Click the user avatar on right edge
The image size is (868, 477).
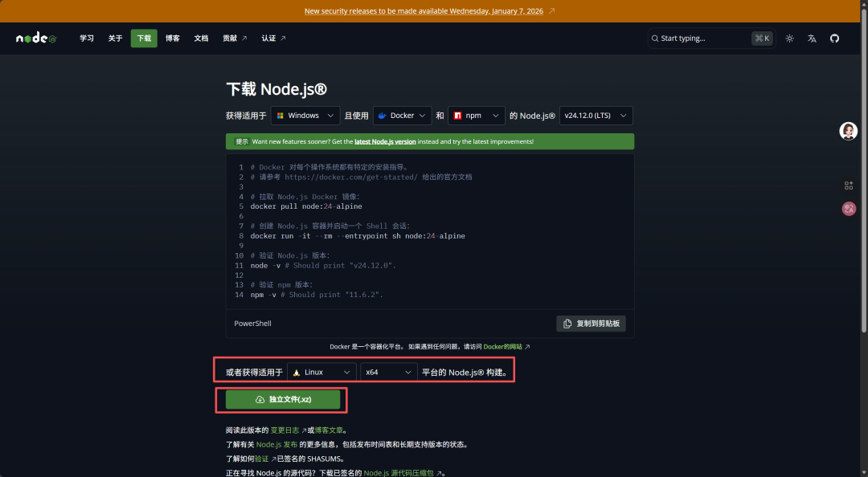pyautogui.click(x=848, y=131)
